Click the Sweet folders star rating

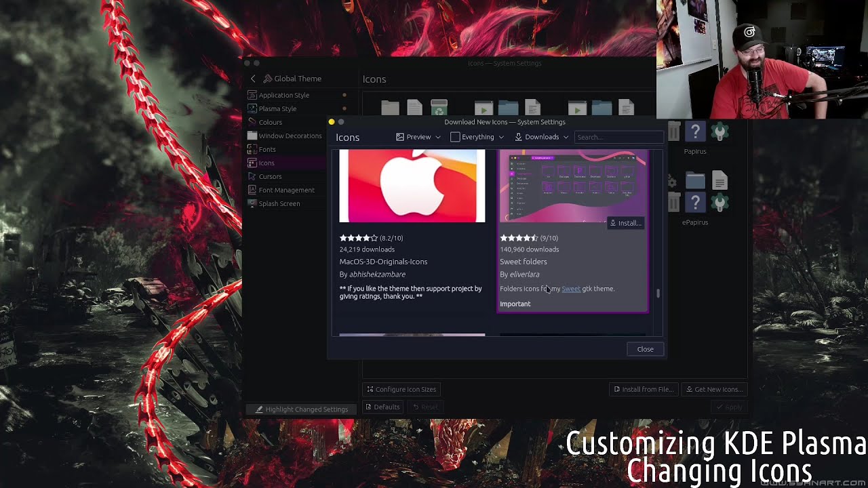pos(519,238)
